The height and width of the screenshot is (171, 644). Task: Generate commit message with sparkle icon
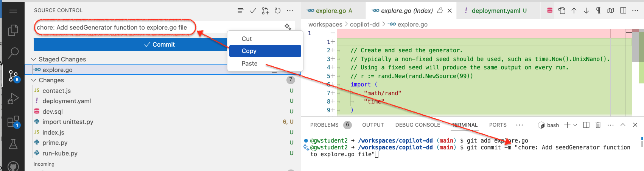pos(288,27)
